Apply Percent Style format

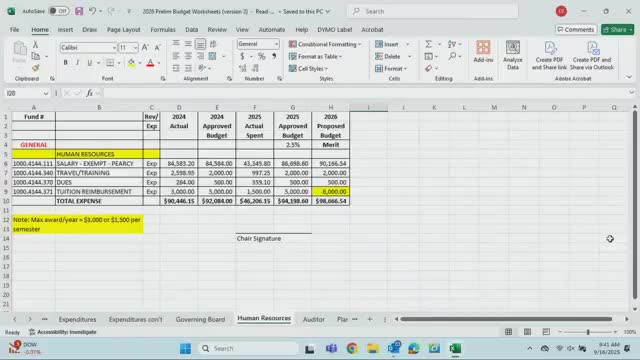(x=262, y=56)
